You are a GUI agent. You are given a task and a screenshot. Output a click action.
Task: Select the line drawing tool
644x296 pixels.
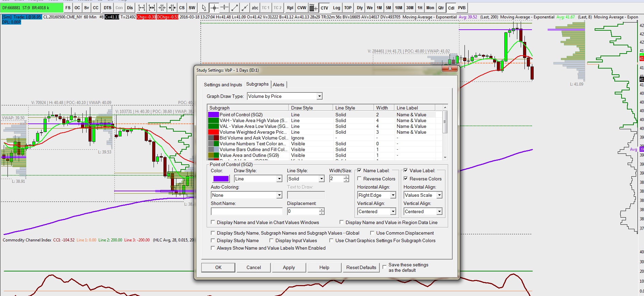click(235, 8)
